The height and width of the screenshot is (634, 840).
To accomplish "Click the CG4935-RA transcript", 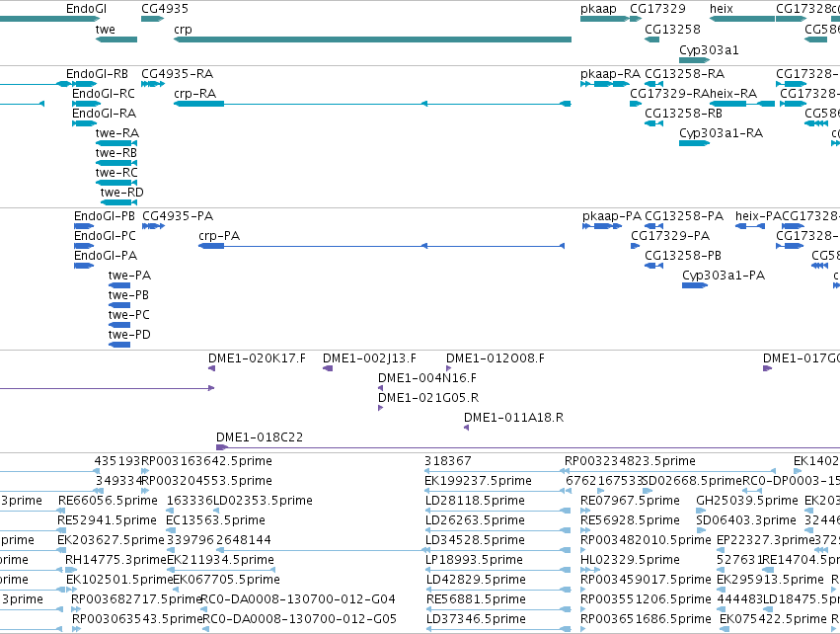I will pos(153,84).
